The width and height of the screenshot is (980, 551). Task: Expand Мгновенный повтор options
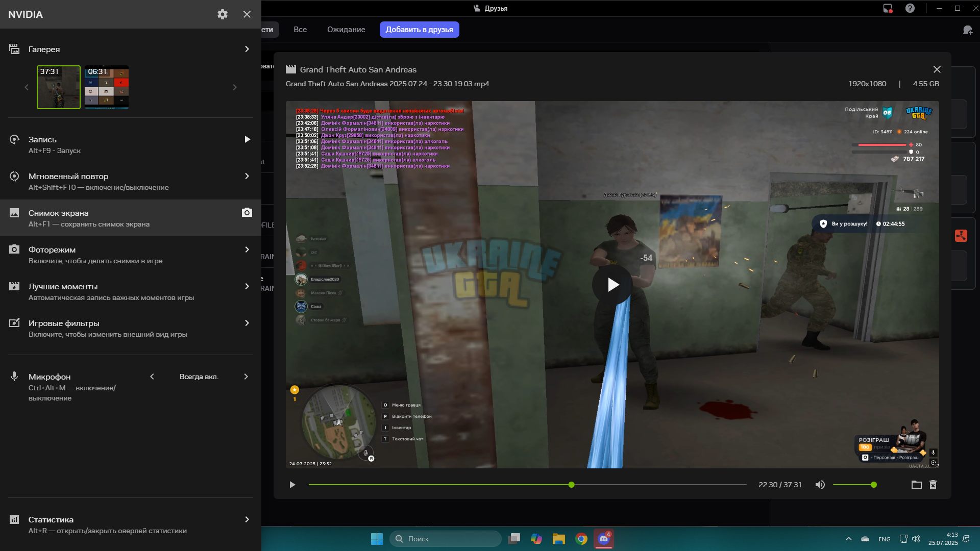coord(247,176)
